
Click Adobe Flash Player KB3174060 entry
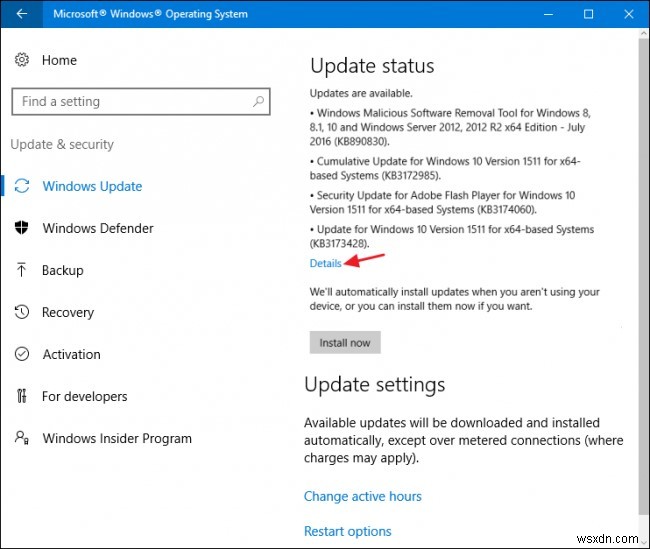(442, 202)
